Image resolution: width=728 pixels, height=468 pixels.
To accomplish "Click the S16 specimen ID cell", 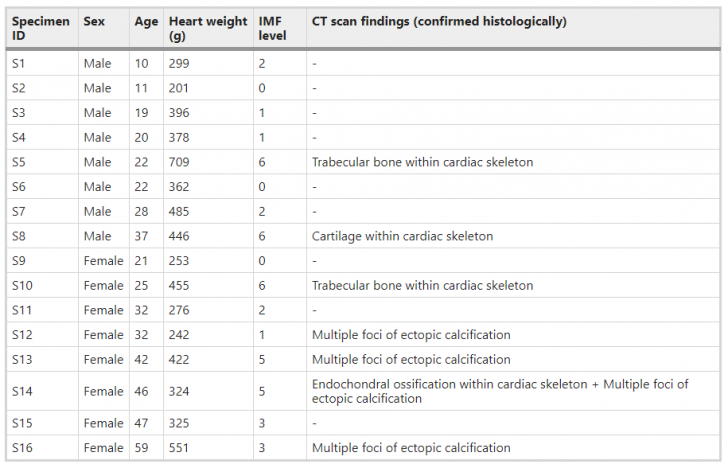I will (x=23, y=448).
